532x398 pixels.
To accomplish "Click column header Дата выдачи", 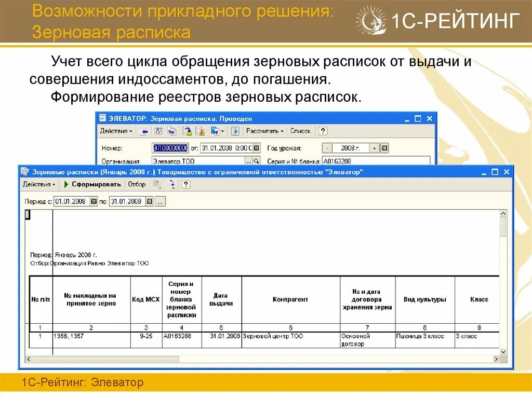I will (x=221, y=299).
